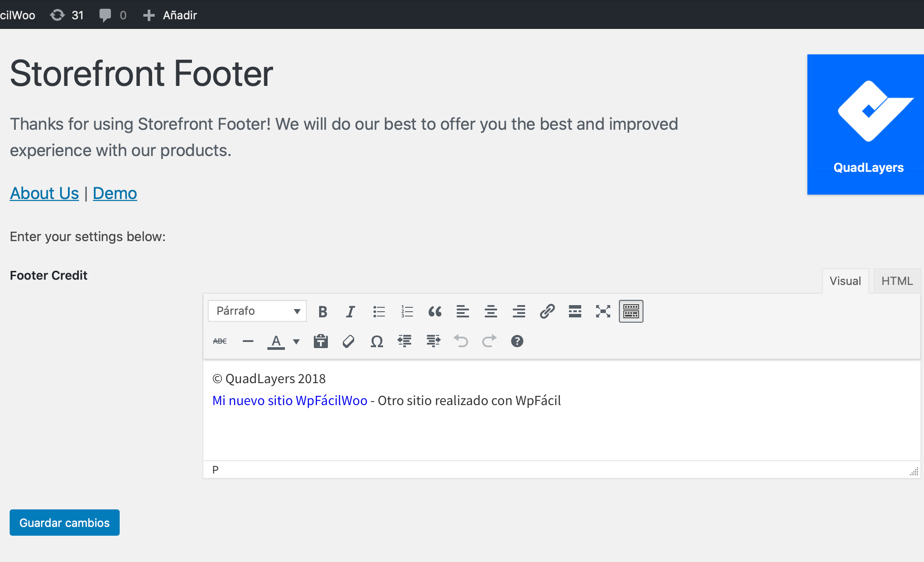Viewport: 924px width, 562px height.
Task: Center align the text
Action: (491, 311)
